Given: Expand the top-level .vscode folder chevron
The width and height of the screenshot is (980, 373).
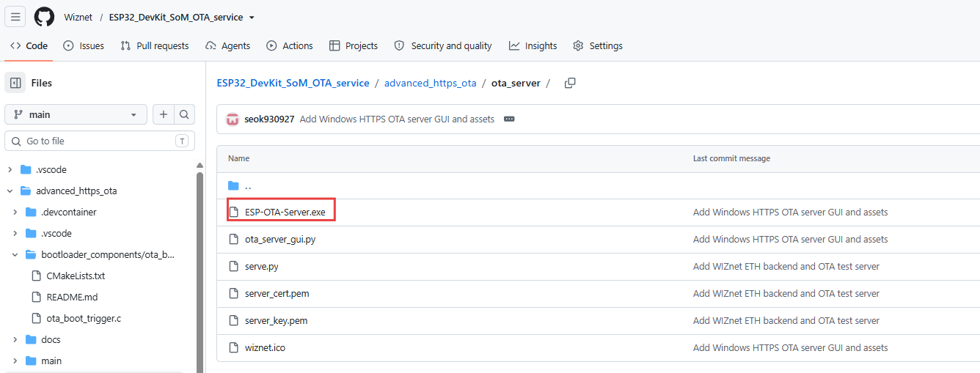Looking at the screenshot, I should click(10, 169).
